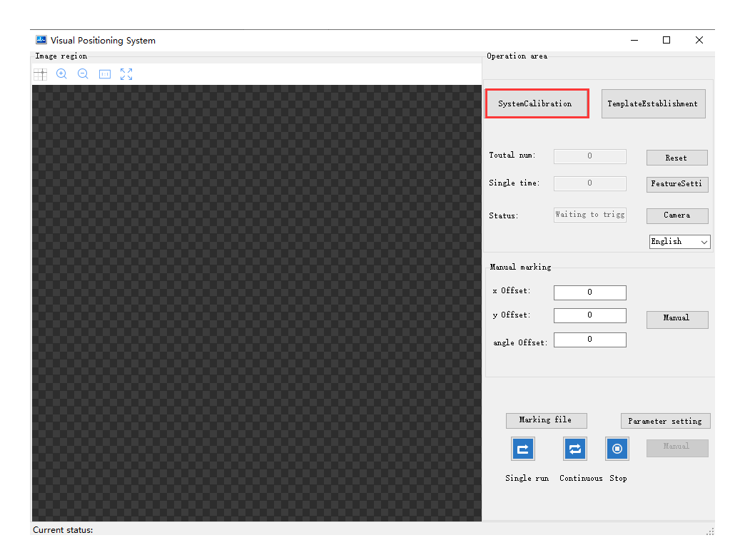Open TemplateEstablishment
Image resolution: width=740 pixels, height=560 pixels.
point(653,103)
